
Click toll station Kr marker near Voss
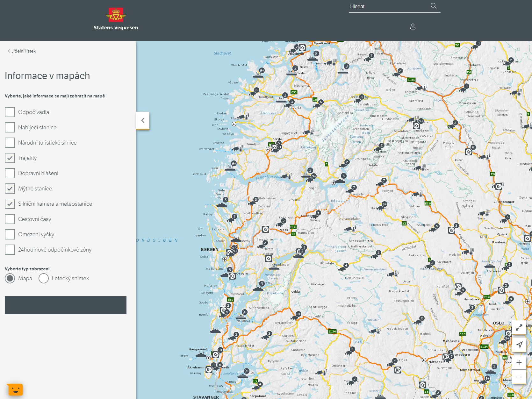point(265,229)
